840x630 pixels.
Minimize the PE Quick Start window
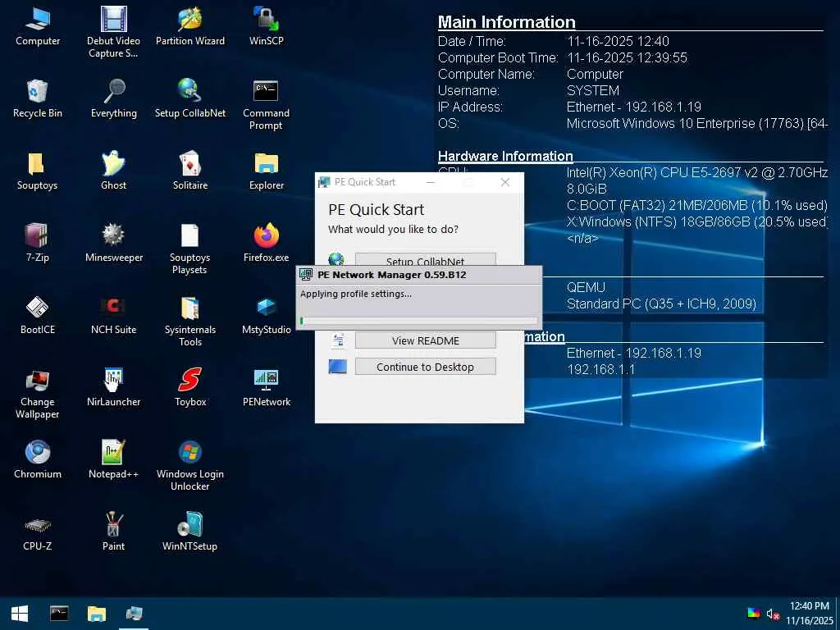tap(431, 182)
